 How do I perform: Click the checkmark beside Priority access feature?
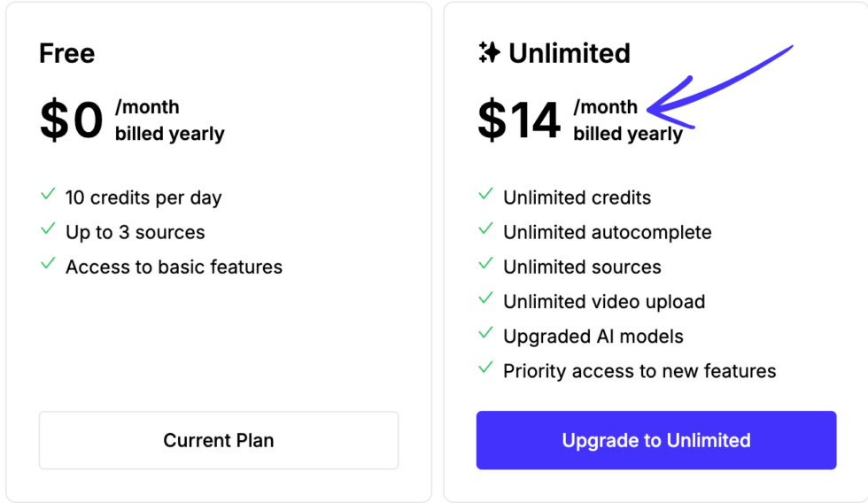[x=485, y=368]
